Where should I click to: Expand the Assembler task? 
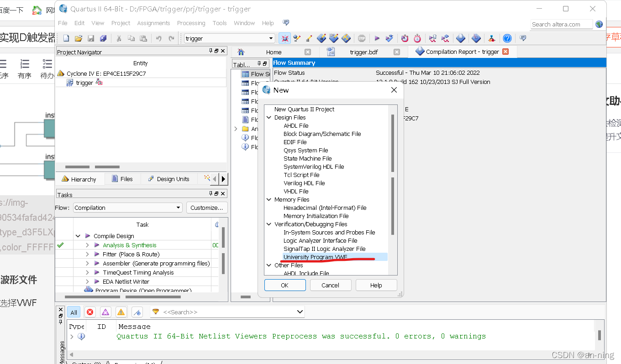click(87, 263)
